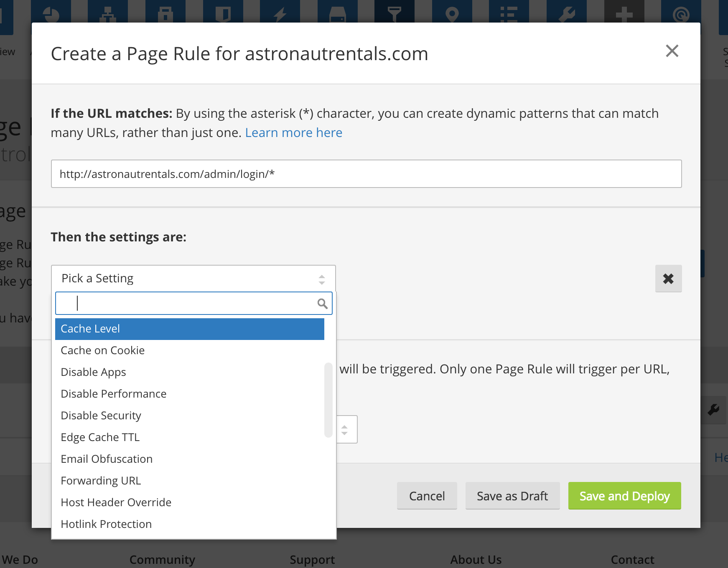Screen dimensions: 728x568
Task: Select the DNS settings icon
Action: (x=109, y=13)
